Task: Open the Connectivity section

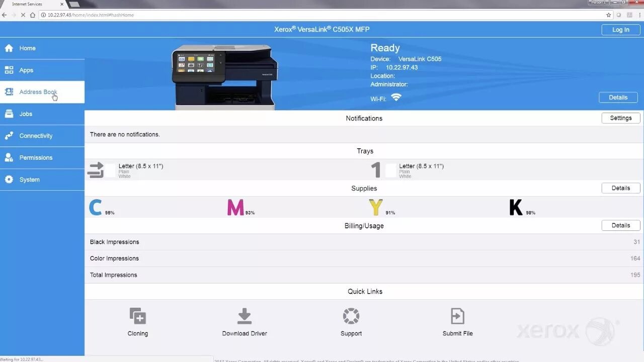Action: pyautogui.click(x=42, y=136)
